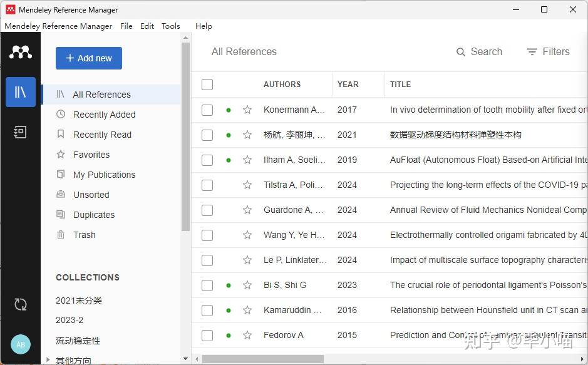Select the Projecting long-term effects COVID-19 title
The width and height of the screenshot is (588, 365).
click(x=488, y=185)
